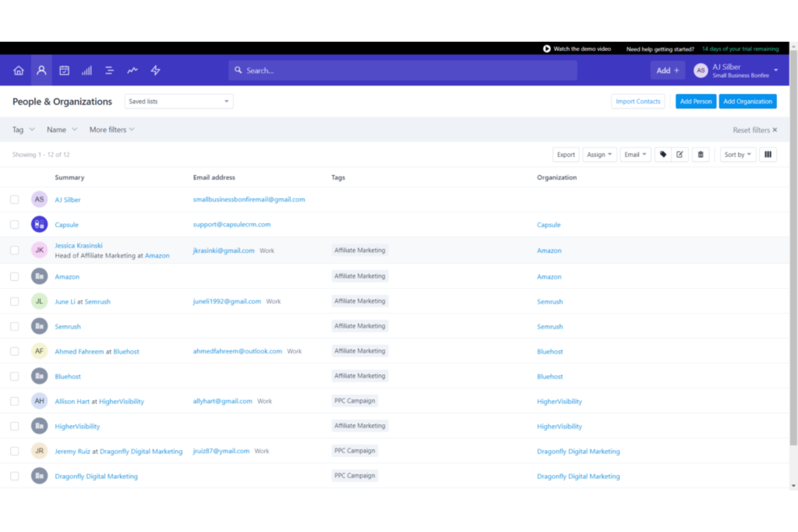Go to the Home dashboard icon

pyautogui.click(x=18, y=71)
